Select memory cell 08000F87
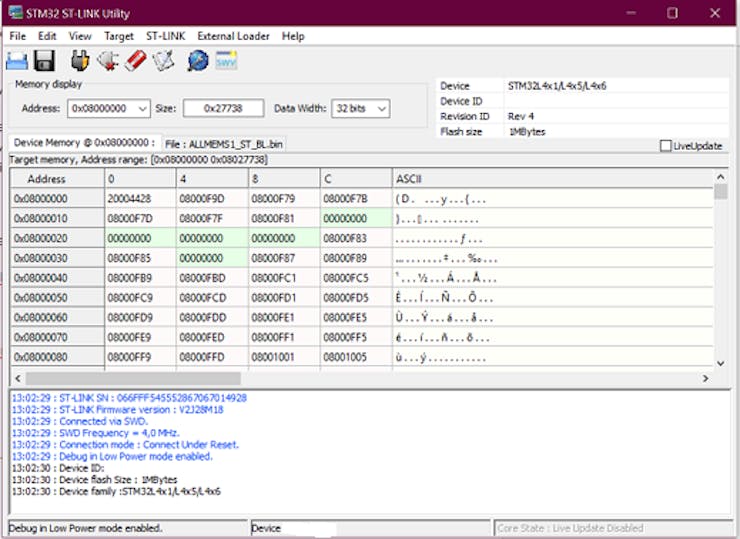 (x=284, y=258)
